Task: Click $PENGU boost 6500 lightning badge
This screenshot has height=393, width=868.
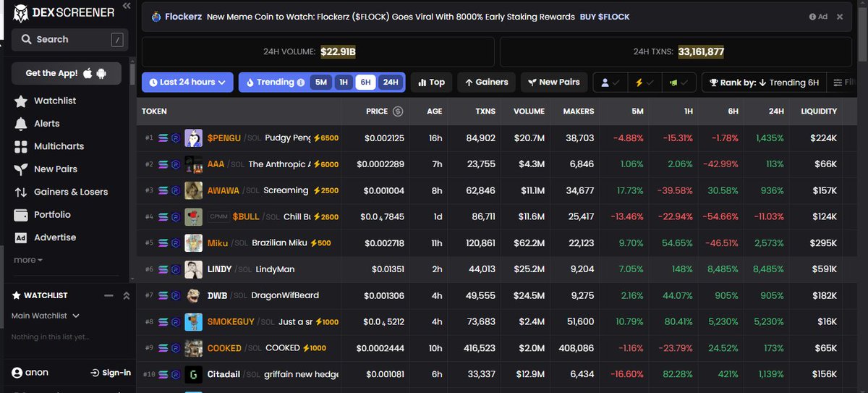Action: [325, 138]
